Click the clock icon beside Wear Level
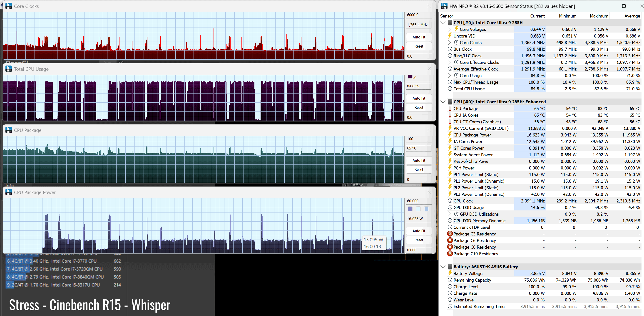Screen dimensions: 644x316 (x=450, y=300)
